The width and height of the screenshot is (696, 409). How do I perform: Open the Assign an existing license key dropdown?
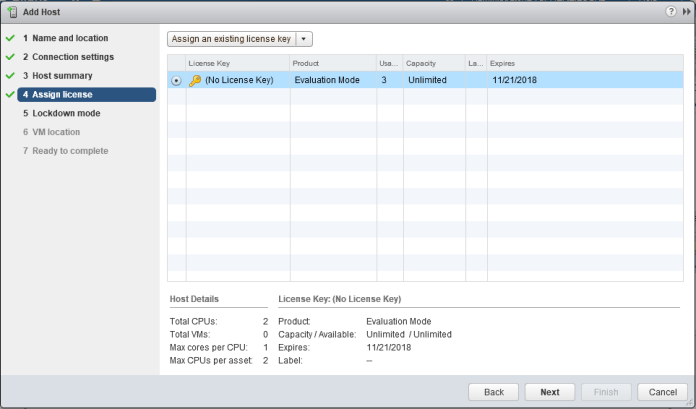click(240, 39)
